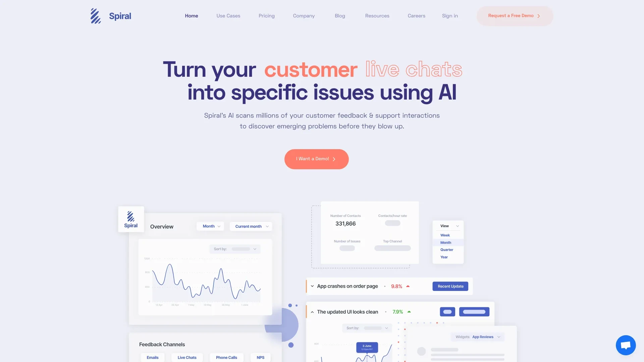Select the Week view option
The image size is (644, 362).
pos(445,235)
